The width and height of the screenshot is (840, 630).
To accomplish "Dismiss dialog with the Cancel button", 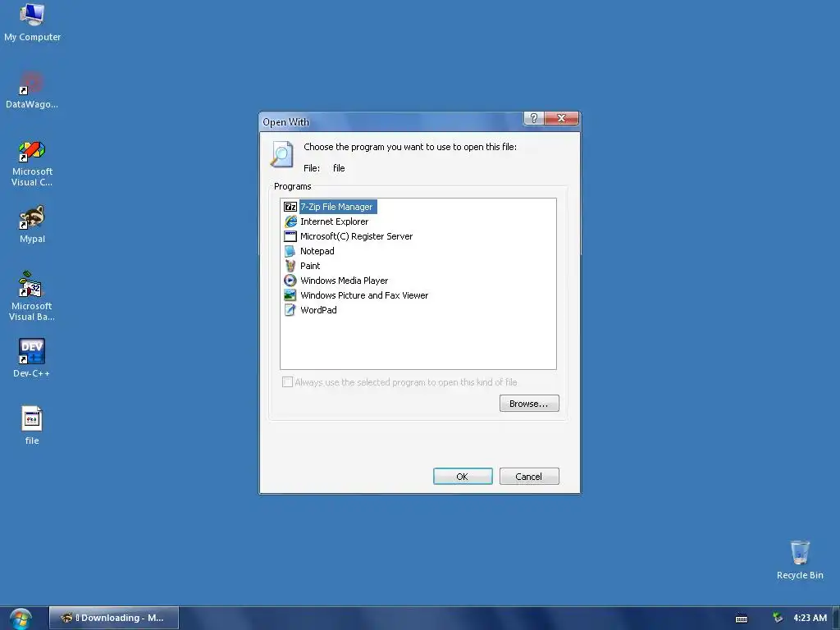I will [x=529, y=477].
